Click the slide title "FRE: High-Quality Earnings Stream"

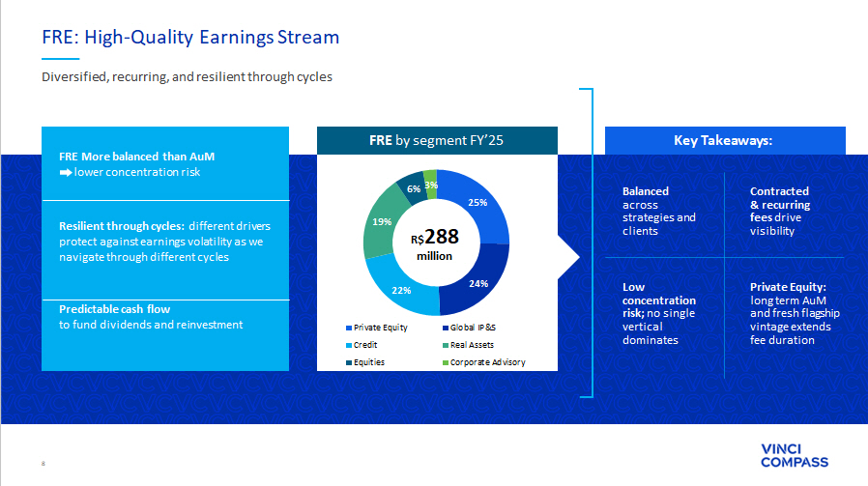point(190,38)
